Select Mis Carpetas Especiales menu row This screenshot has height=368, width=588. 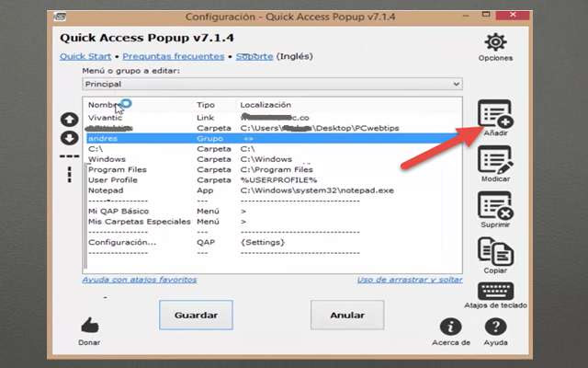coord(272,222)
